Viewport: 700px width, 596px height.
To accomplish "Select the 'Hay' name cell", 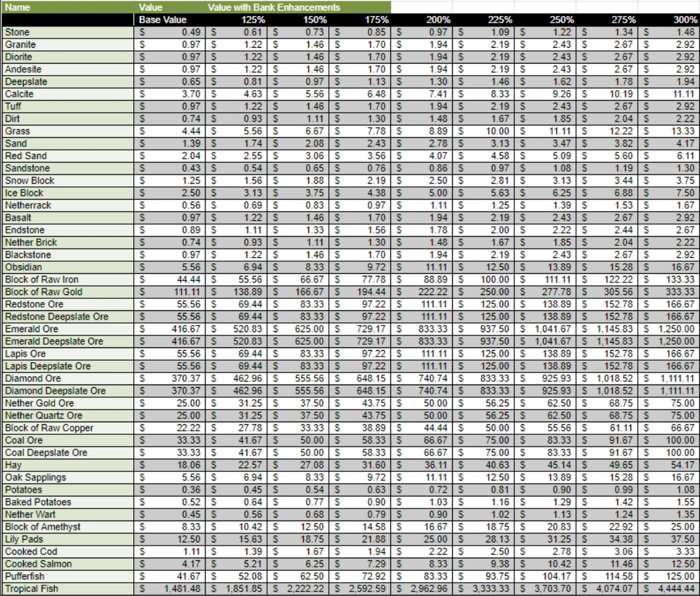I will (68, 465).
